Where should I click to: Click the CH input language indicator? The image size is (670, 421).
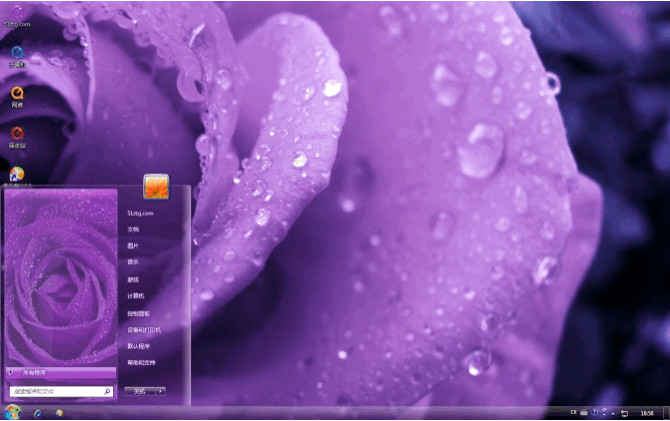coord(573,412)
